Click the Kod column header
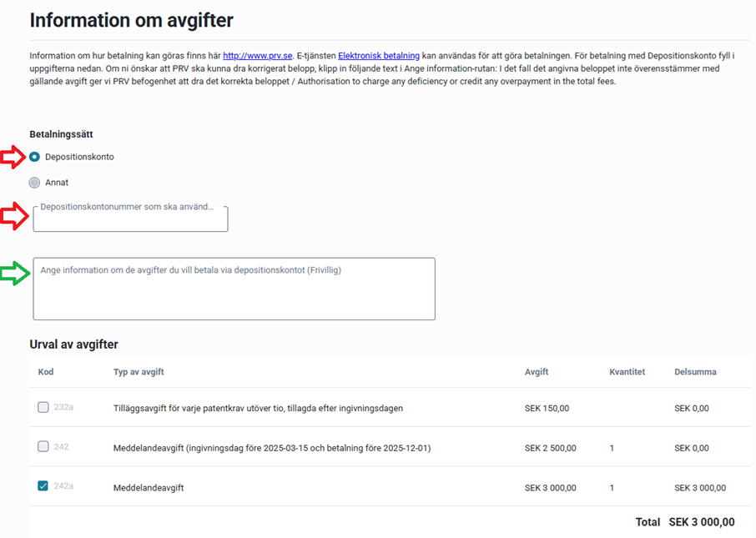Image resolution: width=756 pixels, height=538 pixels. click(x=46, y=372)
